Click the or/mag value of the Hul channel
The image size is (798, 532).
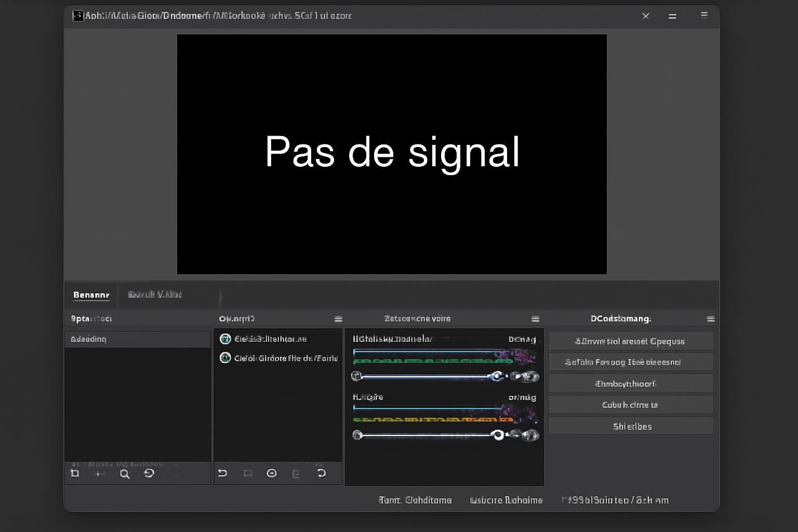pyautogui.click(x=522, y=397)
